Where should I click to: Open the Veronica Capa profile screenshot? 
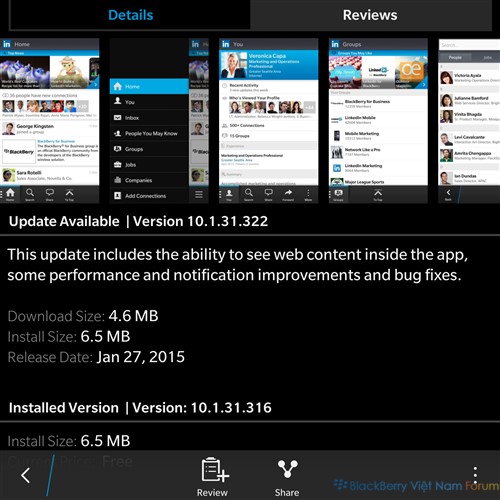click(x=269, y=121)
